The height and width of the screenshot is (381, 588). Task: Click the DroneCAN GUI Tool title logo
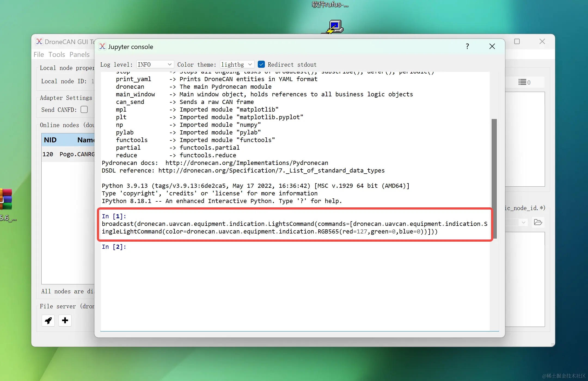point(39,41)
